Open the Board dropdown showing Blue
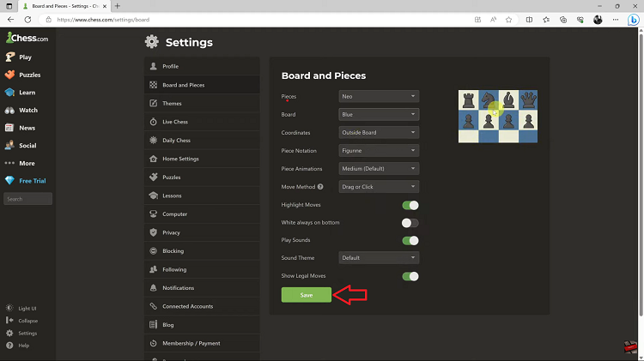 tap(379, 114)
